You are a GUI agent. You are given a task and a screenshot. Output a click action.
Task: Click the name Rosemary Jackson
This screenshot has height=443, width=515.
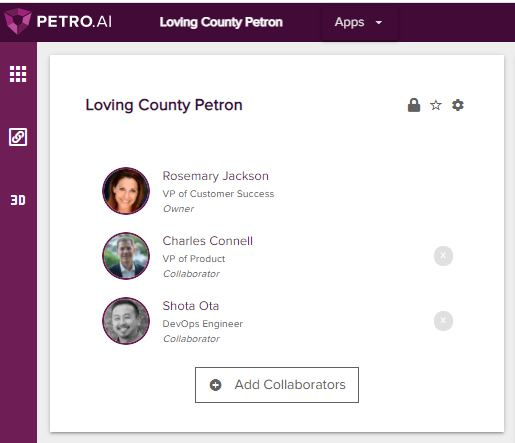(x=216, y=176)
